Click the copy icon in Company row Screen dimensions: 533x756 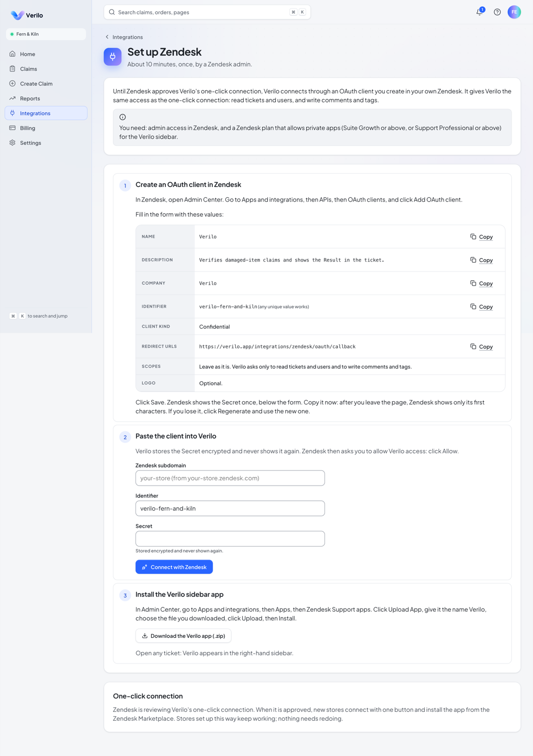point(473,283)
